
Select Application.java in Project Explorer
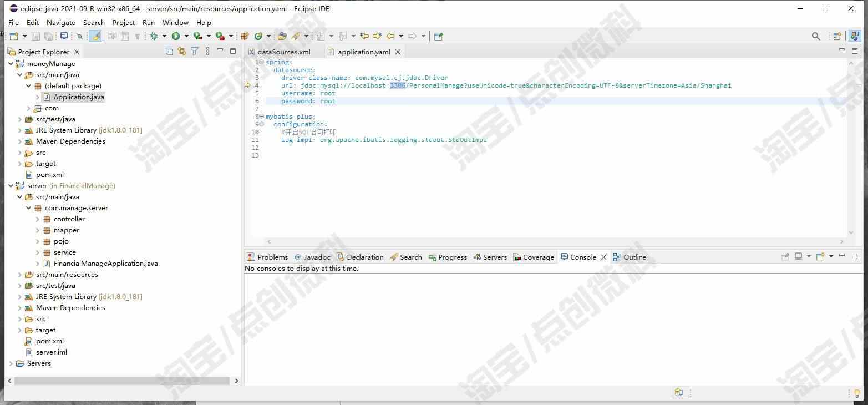(78, 97)
